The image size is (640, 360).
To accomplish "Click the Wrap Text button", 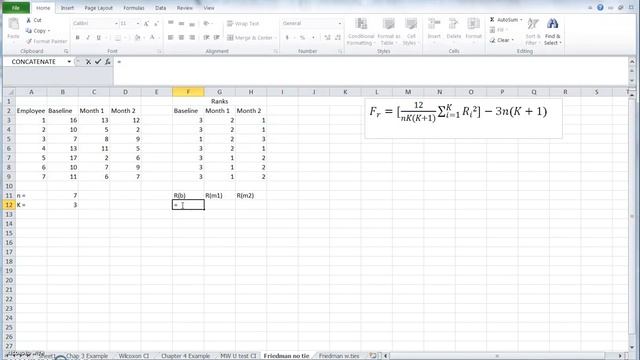I will click(243, 24).
